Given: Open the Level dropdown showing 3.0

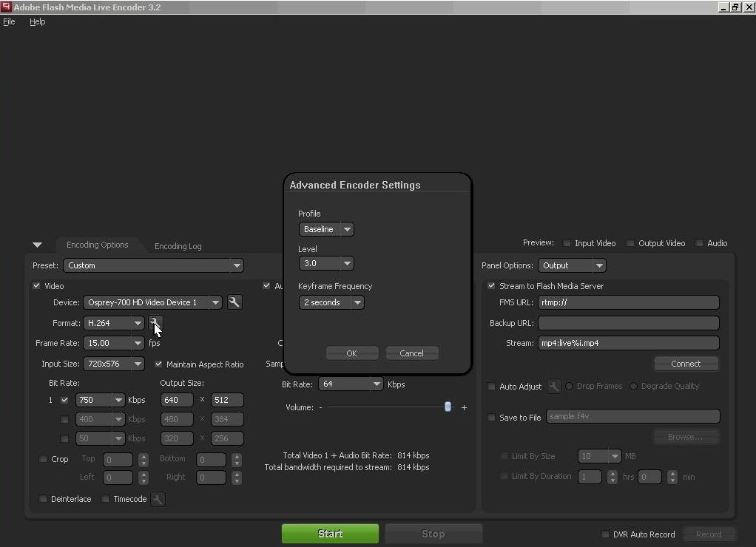Looking at the screenshot, I should [326, 263].
